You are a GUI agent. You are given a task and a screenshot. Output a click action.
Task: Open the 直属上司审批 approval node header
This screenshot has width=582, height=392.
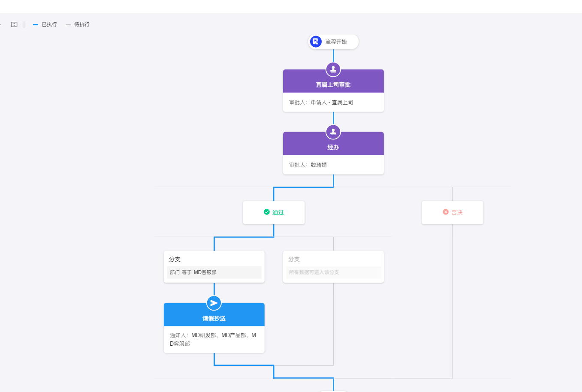click(333, 84)
